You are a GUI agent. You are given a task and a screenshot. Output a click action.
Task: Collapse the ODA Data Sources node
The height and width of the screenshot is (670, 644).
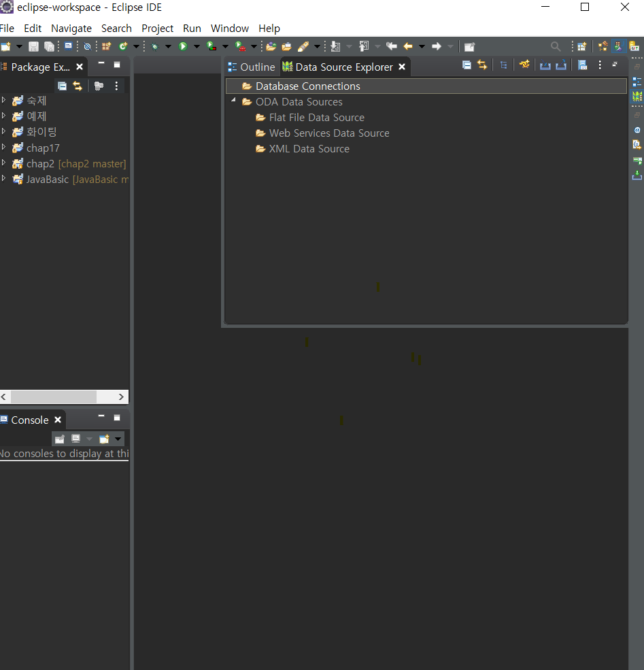click(233, 100)
